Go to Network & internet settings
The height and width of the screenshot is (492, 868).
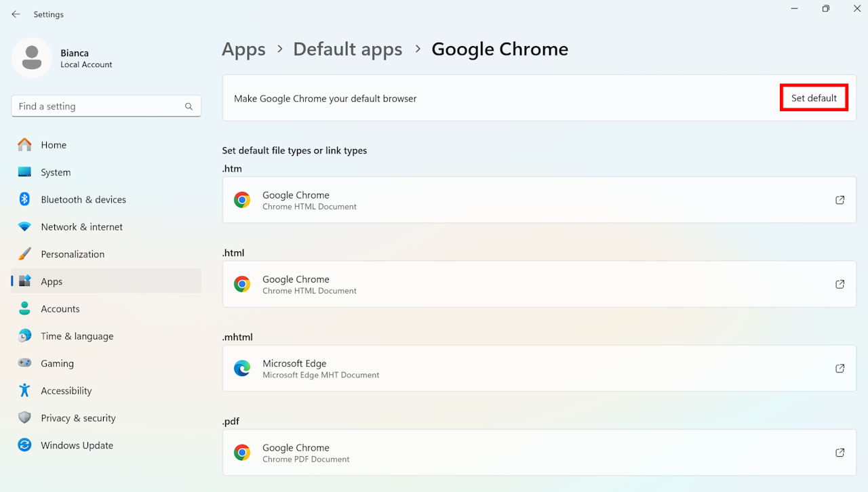pyautogui.click(x=81, y=227)
